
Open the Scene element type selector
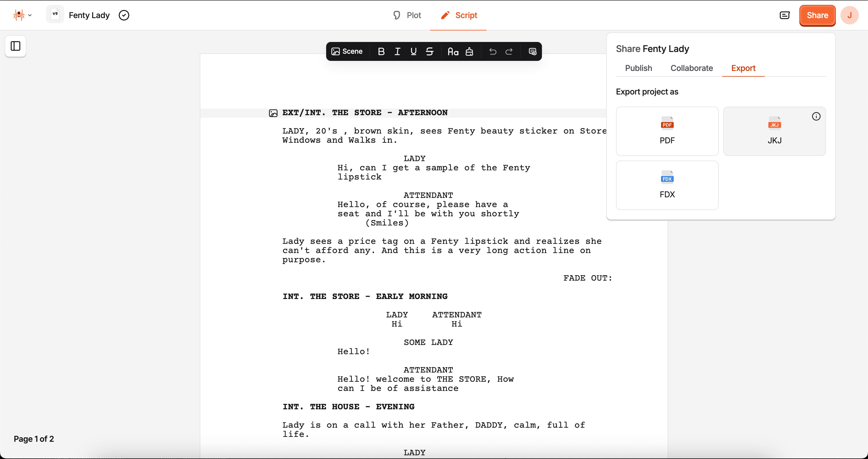[347, 51]
